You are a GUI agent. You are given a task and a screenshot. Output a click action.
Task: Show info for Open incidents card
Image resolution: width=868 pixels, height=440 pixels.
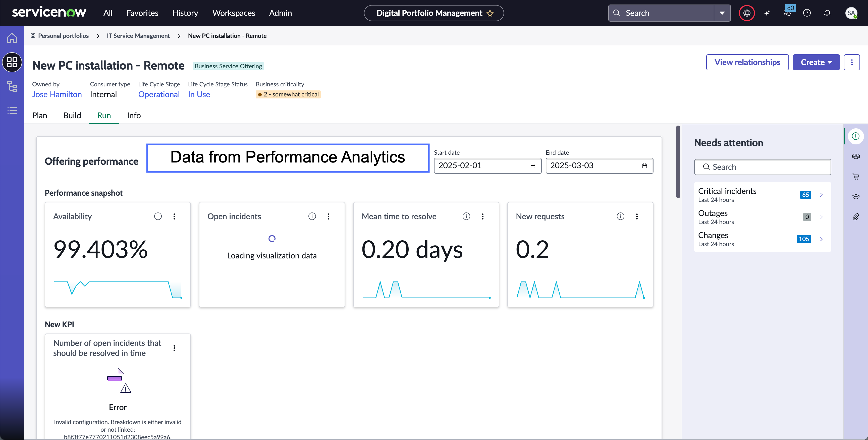pyautogui.click(x=312, y=216)
